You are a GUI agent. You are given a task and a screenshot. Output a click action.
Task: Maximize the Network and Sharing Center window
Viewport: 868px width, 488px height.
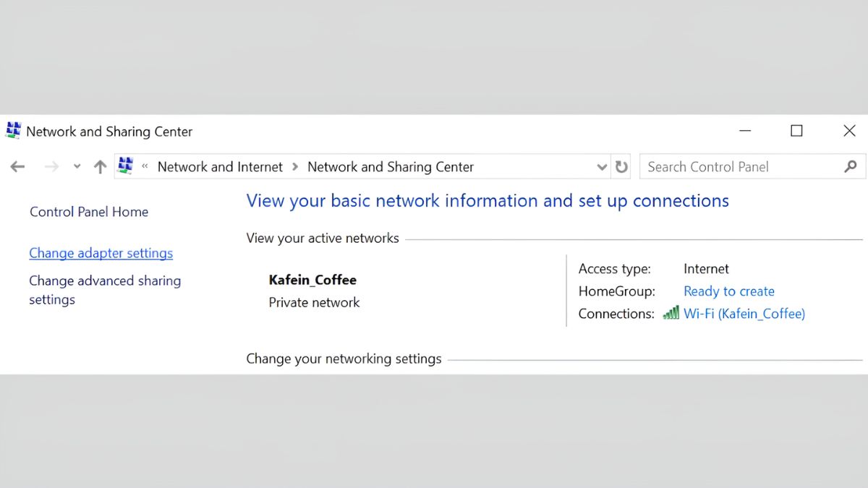(x=796, y=131)
